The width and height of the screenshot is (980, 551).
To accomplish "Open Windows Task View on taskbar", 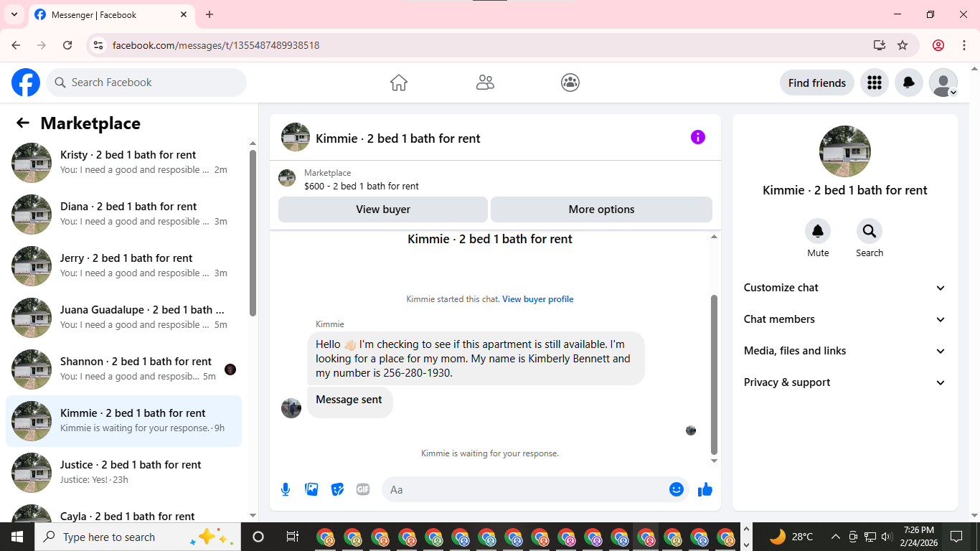I will click(292, 537).
